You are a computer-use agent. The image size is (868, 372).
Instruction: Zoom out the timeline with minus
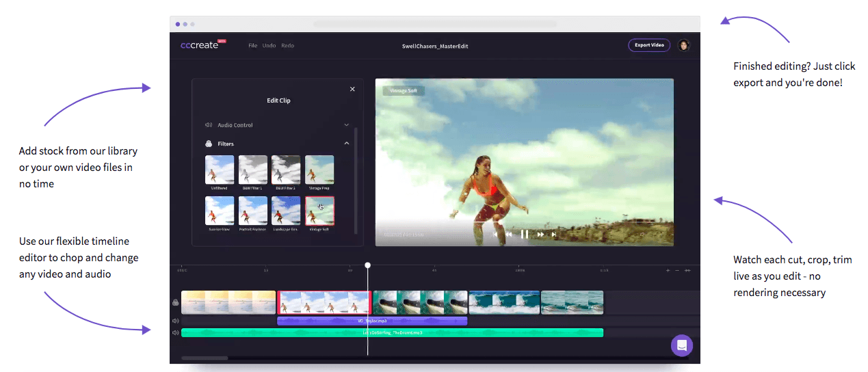point(677,270)
